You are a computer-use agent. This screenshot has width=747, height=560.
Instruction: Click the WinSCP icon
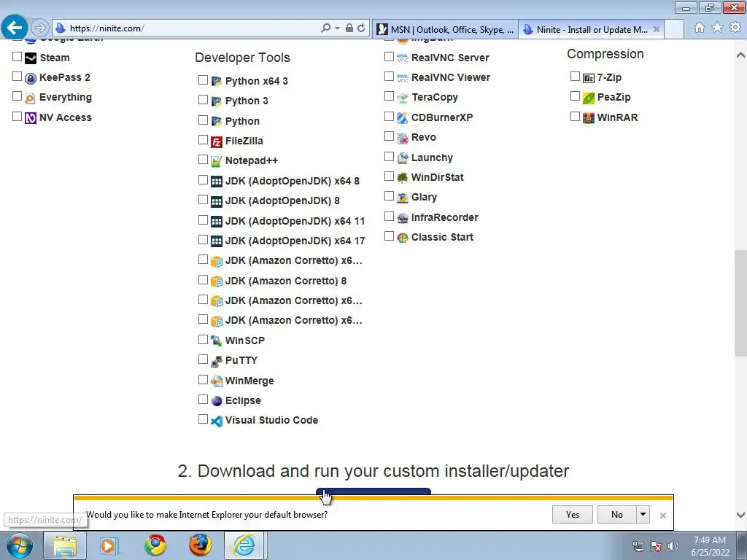[216, 341]
